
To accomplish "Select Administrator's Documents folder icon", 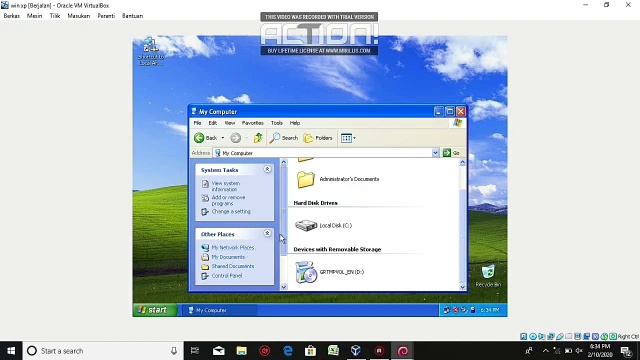I will click(306, 180).
